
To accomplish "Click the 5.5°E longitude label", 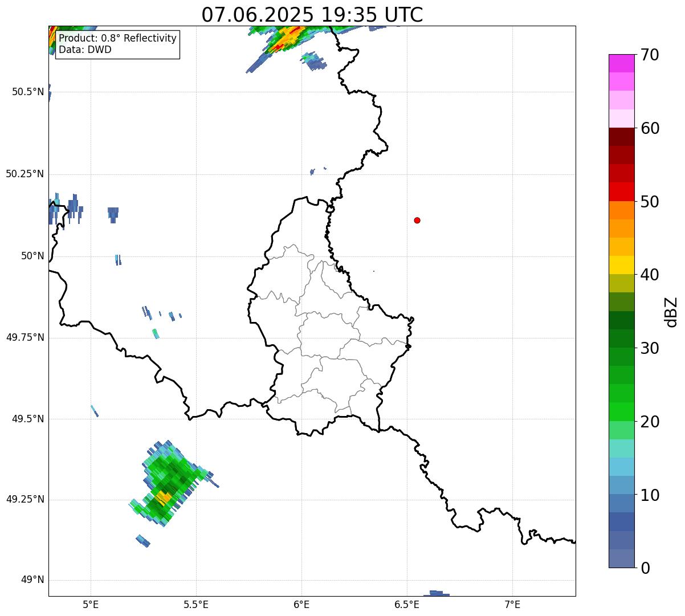I will point(196,604).
